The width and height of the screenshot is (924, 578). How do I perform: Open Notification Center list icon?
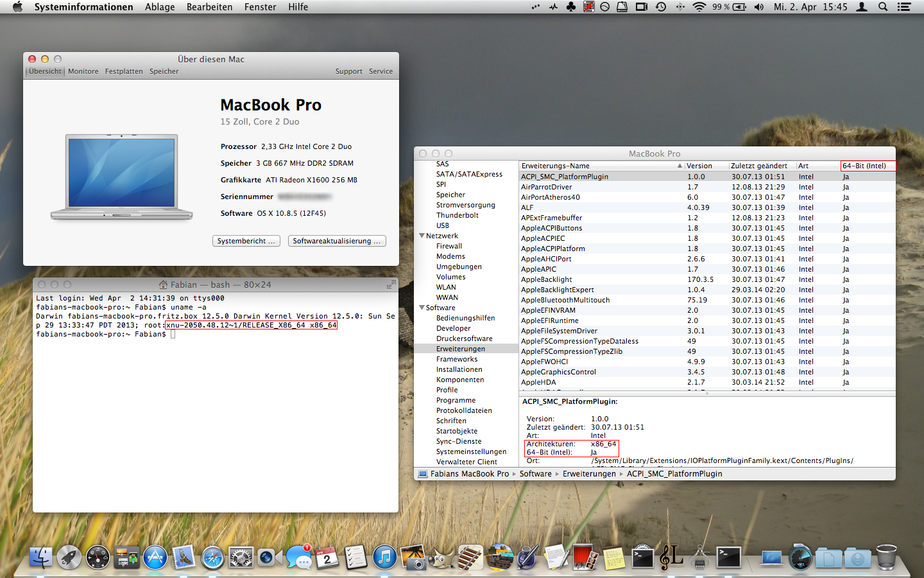click(904, 7)
